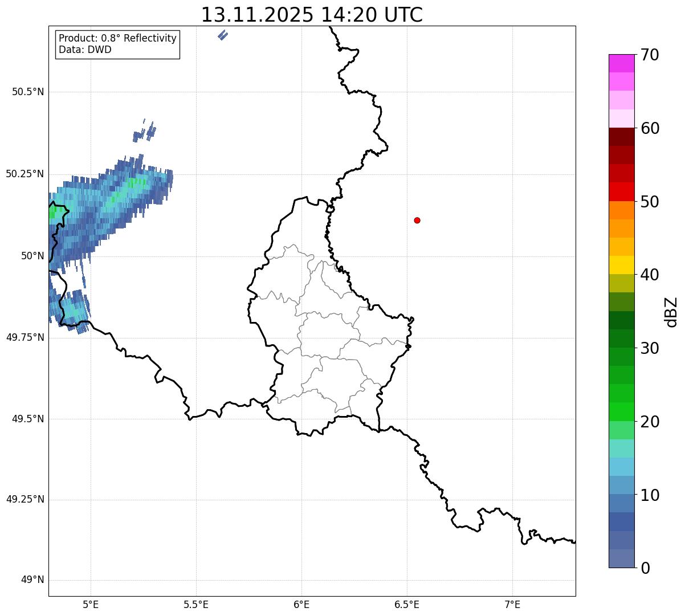Pick the bright green colorbar segment above 20
The height and width of the screenshot is (616, 685).
tap(621, 411)
